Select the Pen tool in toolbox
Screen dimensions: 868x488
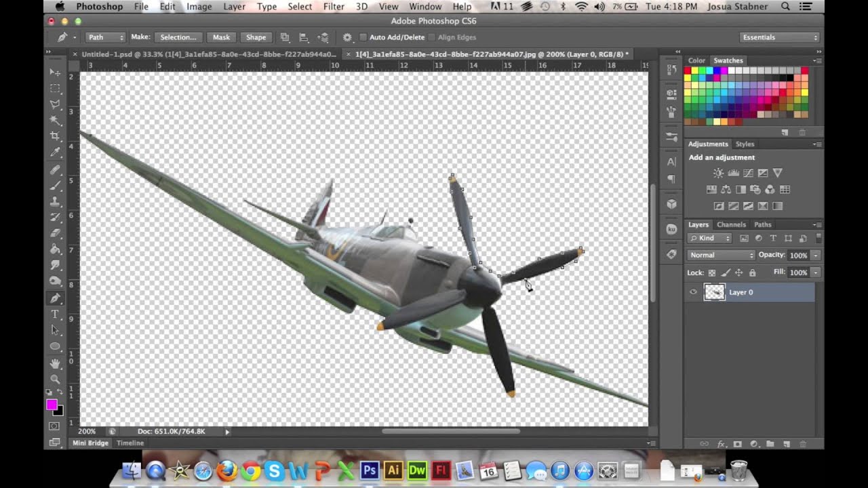55,298
